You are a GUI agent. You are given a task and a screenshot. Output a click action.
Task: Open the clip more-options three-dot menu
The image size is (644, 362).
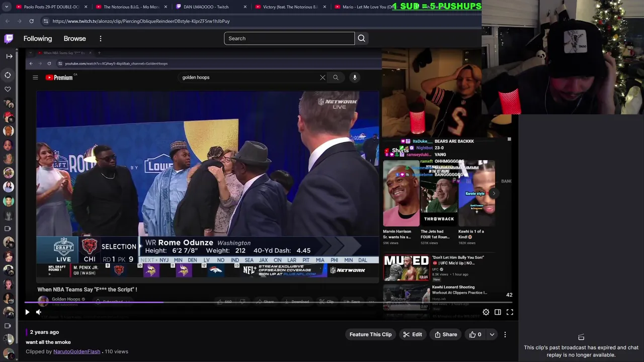(x=505, y=334)
